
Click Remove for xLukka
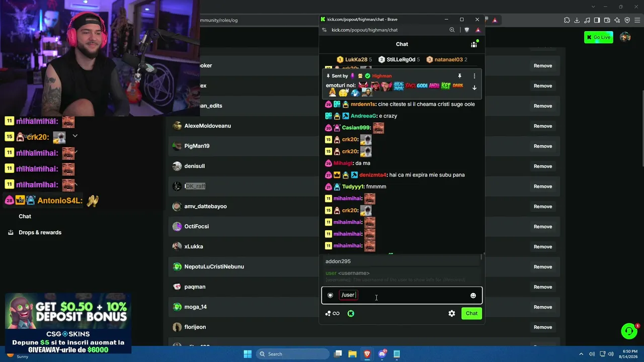pyautogui.click(x=543, y=247)
